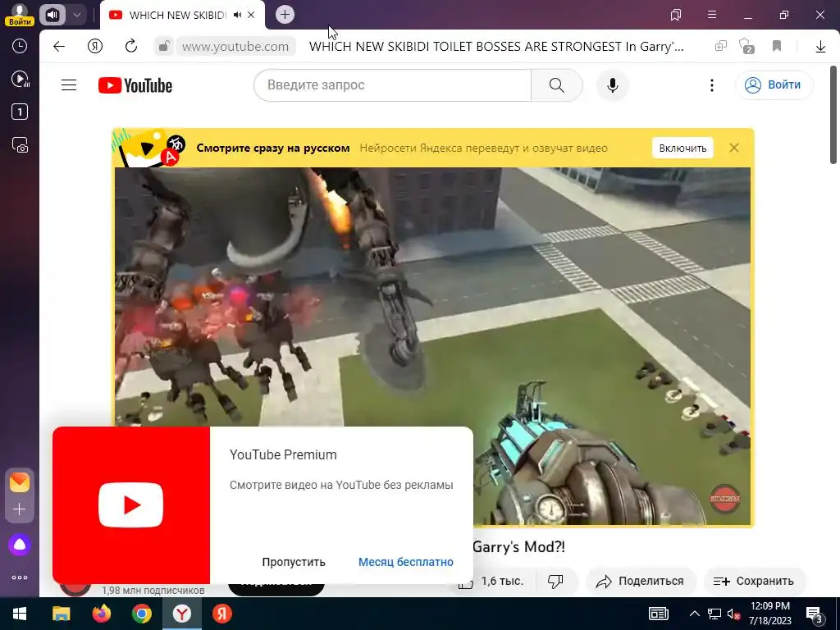Click the Yandex Browser taskbar icon
840x630 pixels.
coord(181,614)
